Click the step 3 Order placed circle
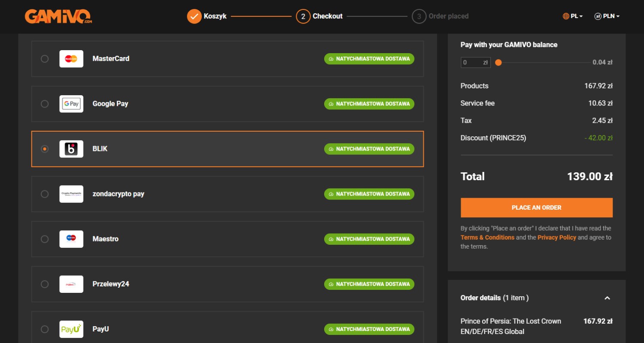This screenshot has height=343, width=644. (419, 16)
